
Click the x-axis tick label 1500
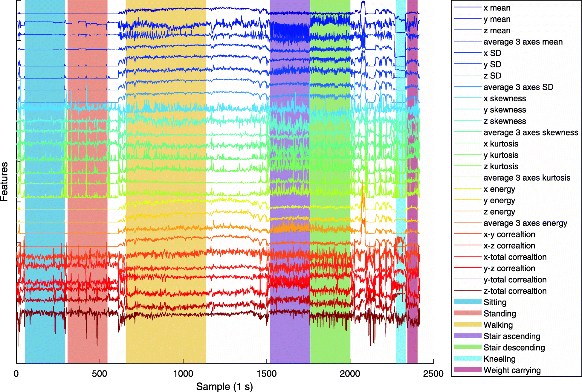(267, 373)
